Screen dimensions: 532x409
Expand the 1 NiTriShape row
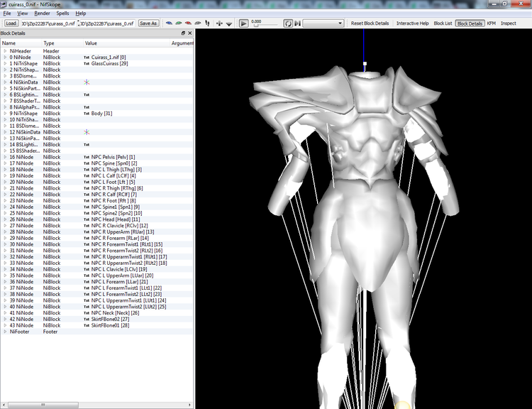pyautogui.click(x=5, y=63)
